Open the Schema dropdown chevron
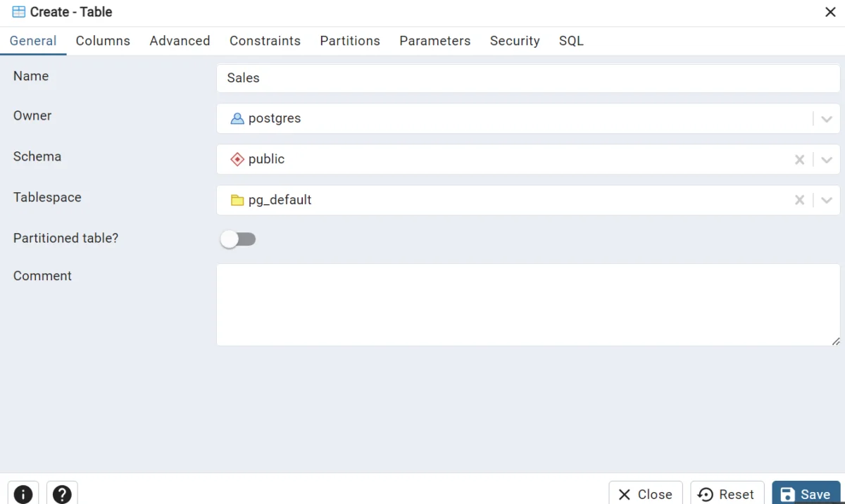The width and height of the screenshot is (845, 504). coord(827,160)
